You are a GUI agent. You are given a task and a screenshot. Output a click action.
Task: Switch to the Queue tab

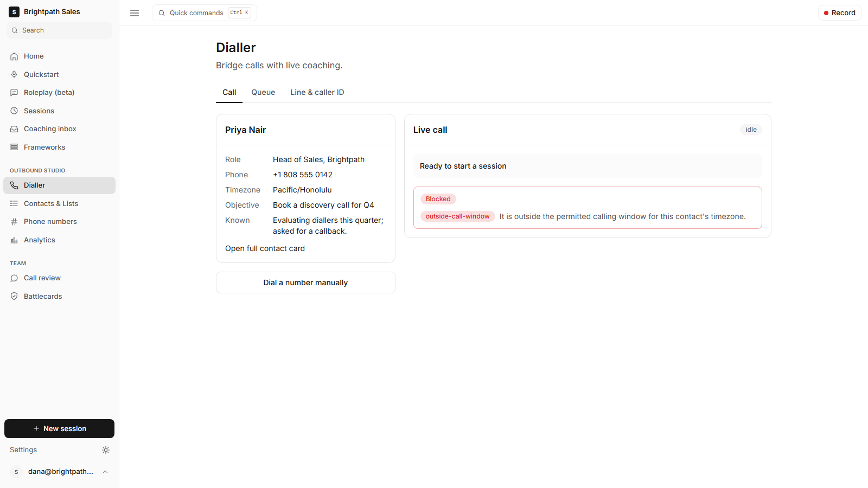tap(263, 92)
